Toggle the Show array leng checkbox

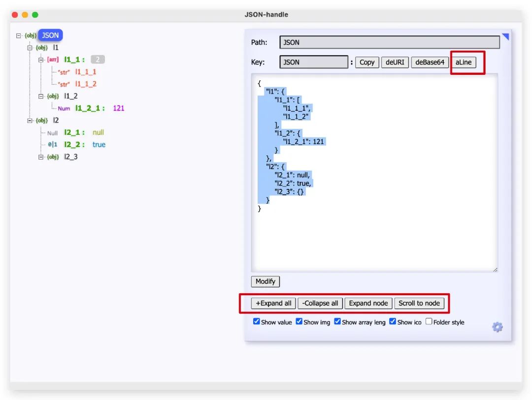click(x=337, y=322)
